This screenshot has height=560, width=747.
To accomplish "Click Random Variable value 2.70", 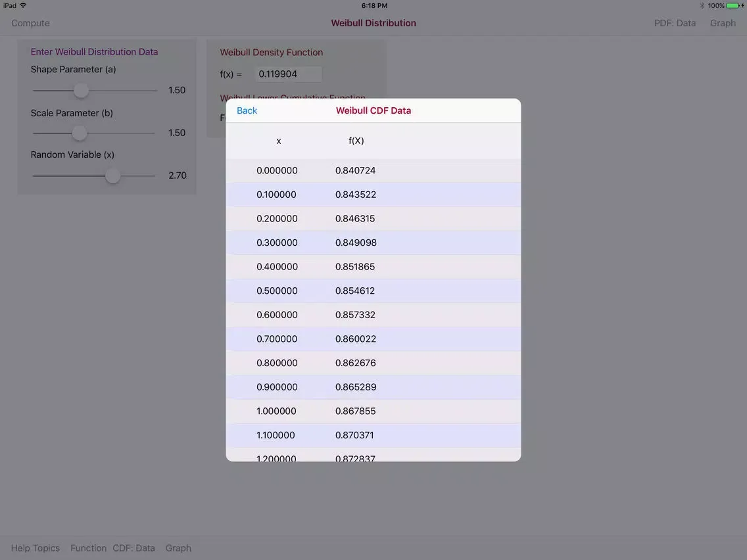I will (x=178, y=175).
